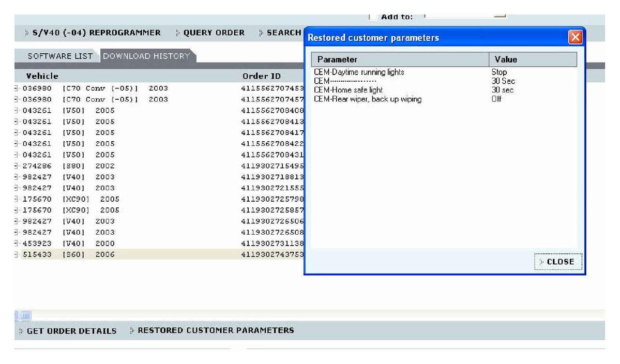
Task: Select the CEM-Daytime running lights parameter
Action: [359, 72]
